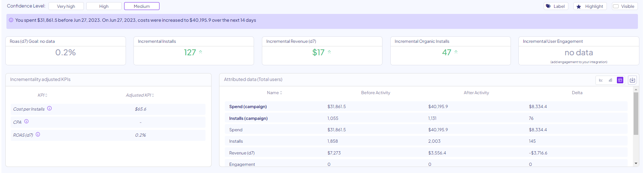Click info icon beside CPA
Screen dimensions: 644x173
pyautogui.click(x=26, y=122)
